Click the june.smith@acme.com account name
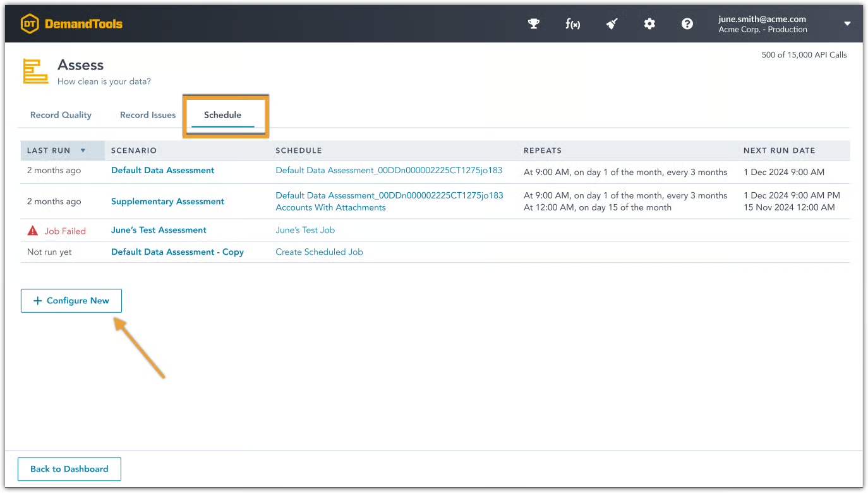The width and height of the screenshot is (868, 493). pos(763,19)
